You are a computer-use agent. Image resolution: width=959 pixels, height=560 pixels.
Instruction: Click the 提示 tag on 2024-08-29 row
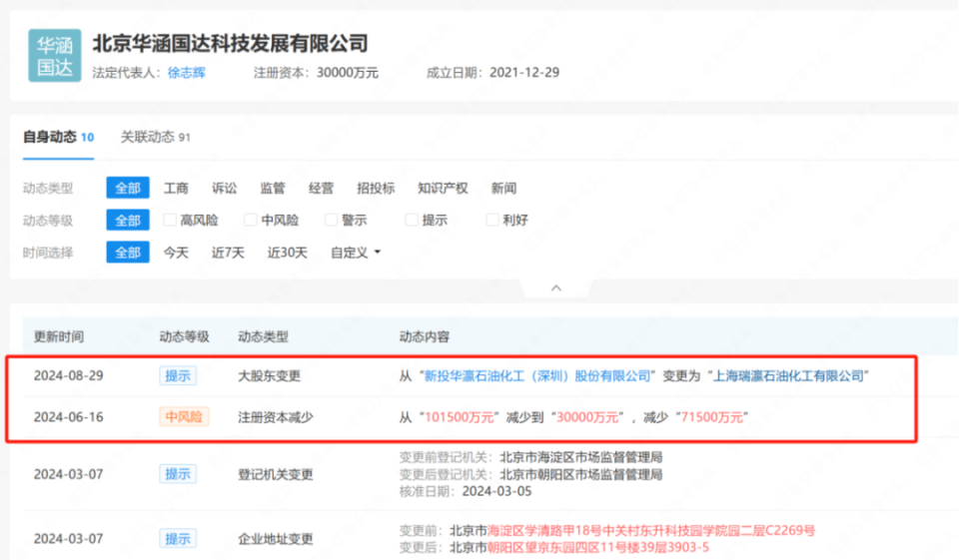178,376
